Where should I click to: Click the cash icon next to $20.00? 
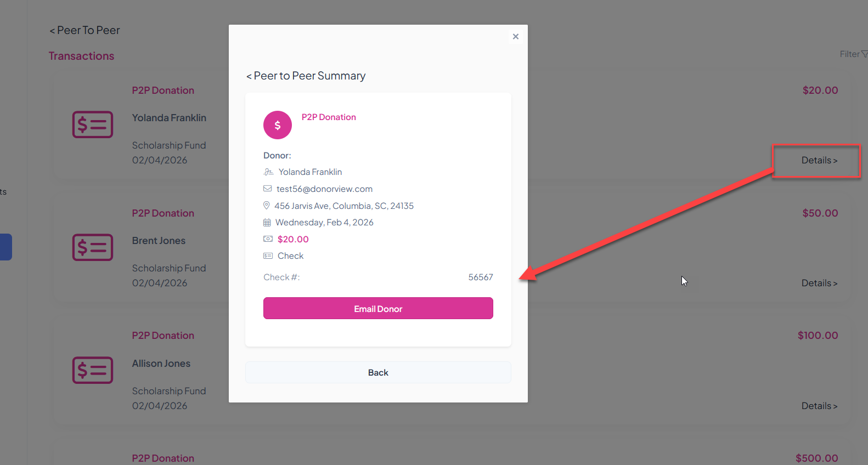[x=268, y=239]
